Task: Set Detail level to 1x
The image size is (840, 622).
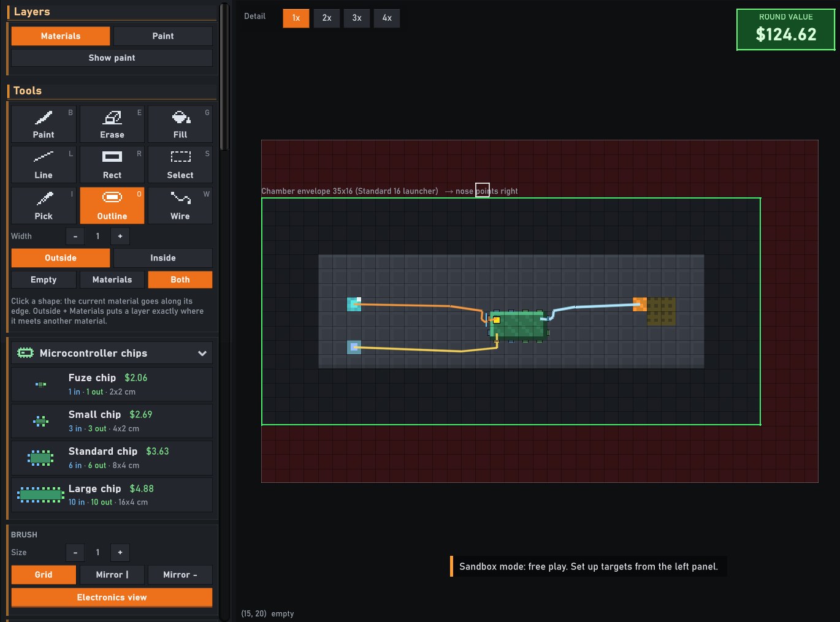Action: [296, 18]
